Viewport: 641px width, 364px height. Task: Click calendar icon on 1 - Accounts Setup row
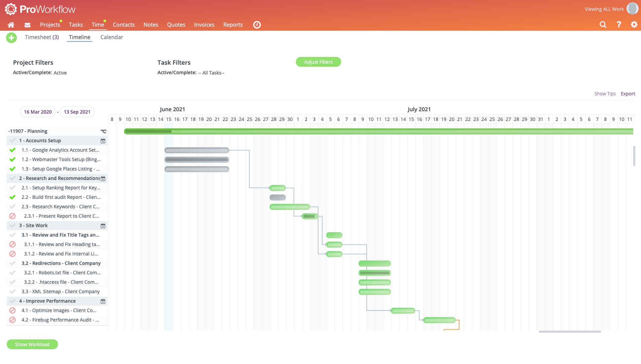click(x=103, y=141)
